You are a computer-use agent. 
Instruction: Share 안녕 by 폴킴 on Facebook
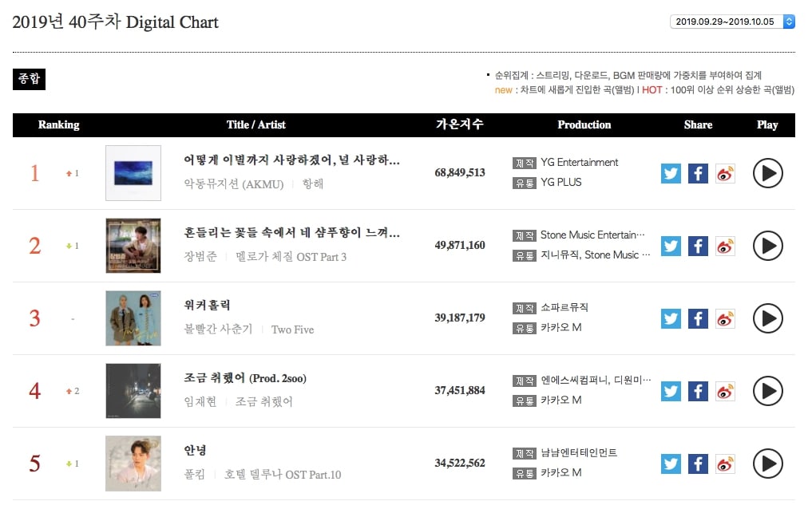tap(698, 464)
